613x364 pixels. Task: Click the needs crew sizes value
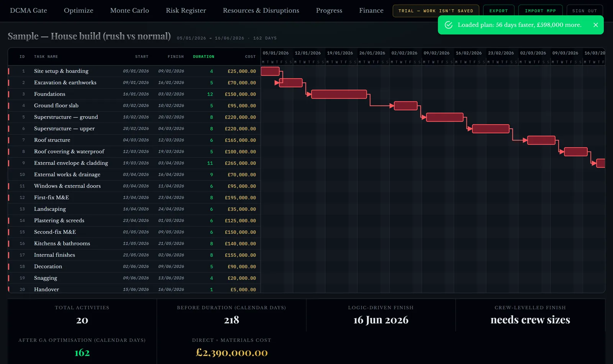click(530, 320)
